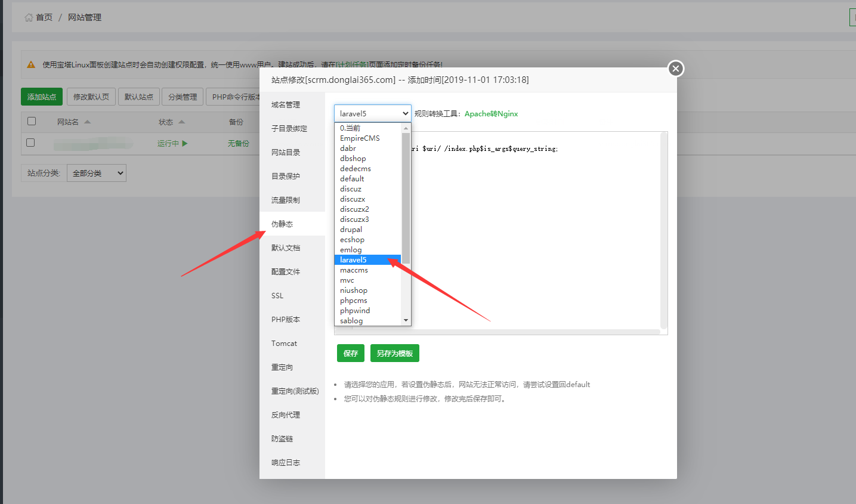Open 网站目录 tab
Screen dimensions: 856x504
click(x=292, y=153)
